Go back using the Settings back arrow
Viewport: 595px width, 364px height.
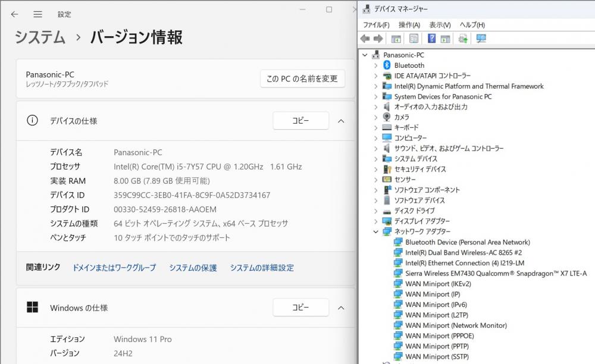pos(14,14)
